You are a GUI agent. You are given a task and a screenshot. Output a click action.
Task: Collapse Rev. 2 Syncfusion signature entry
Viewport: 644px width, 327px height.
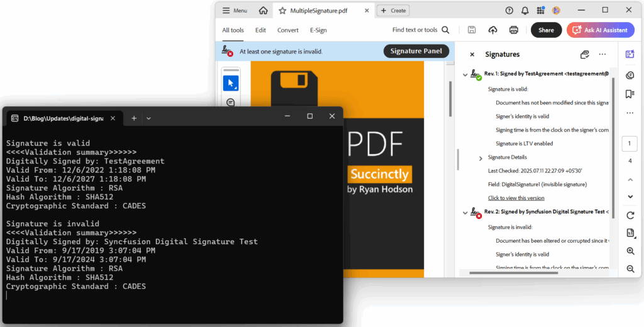(465, 213)
